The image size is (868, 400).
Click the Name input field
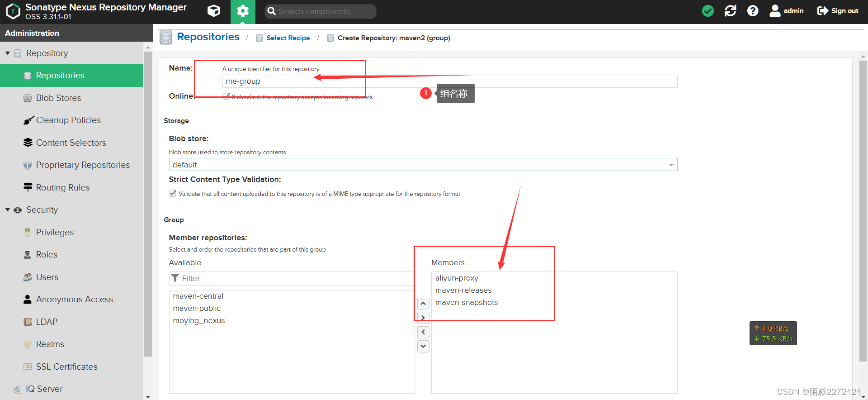click(450, 81)
